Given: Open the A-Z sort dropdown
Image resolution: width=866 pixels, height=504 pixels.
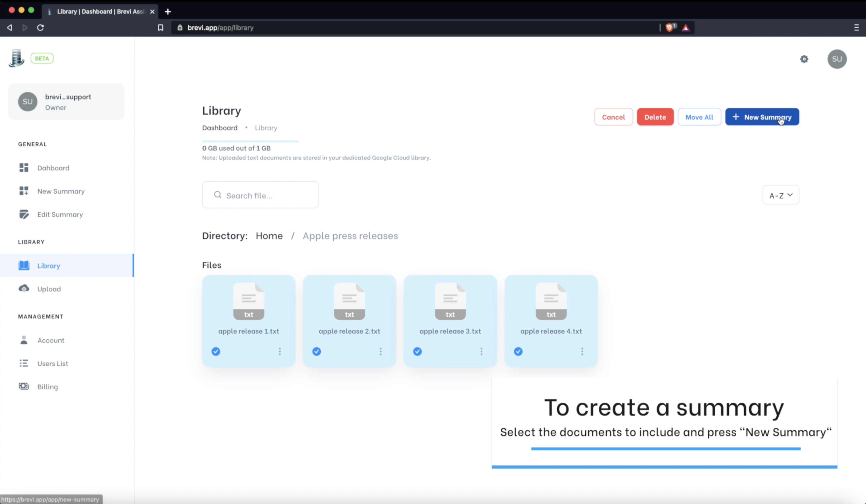Looking at the screenshot, I should pyautogui.click(x=780, y=195).
